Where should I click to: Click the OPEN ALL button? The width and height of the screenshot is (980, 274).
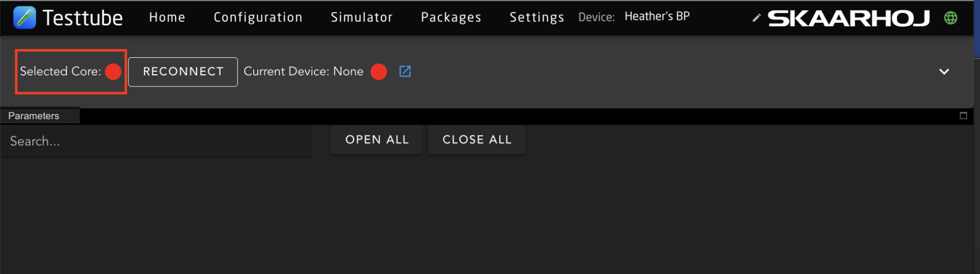[x=377, y=140]
